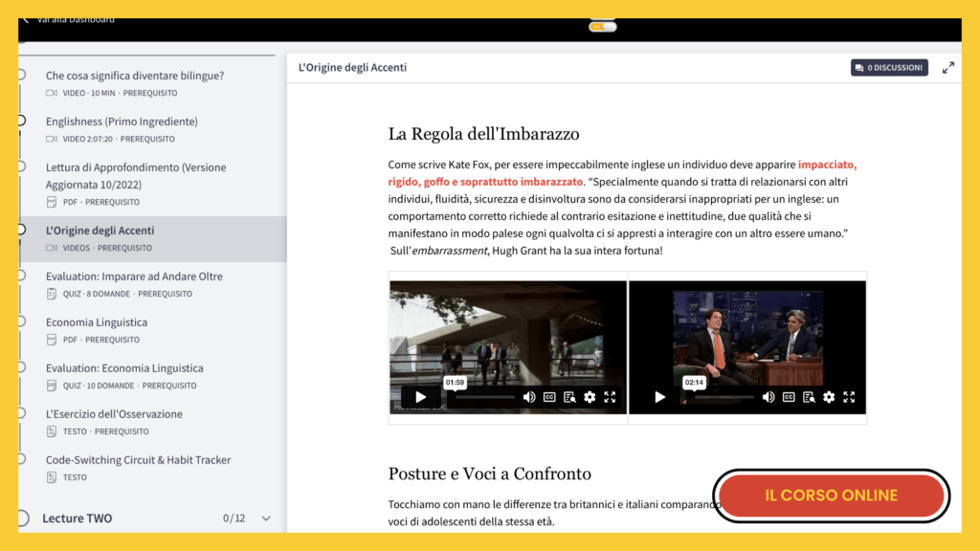
Task: Click lesson title L'Origine degli Accenti header
Action: 352,68
